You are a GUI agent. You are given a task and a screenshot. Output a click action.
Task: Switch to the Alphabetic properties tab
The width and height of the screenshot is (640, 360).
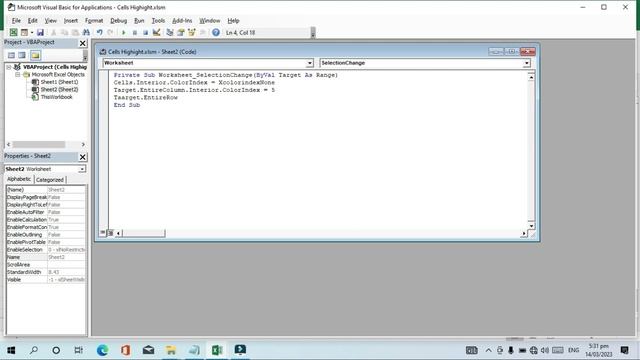(19, 179)
